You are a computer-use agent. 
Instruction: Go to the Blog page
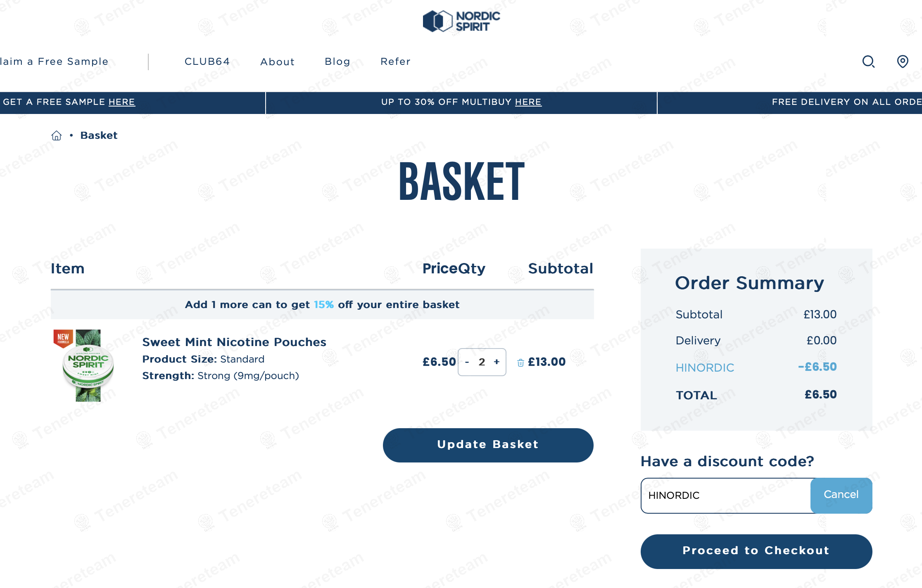(337, 62)
